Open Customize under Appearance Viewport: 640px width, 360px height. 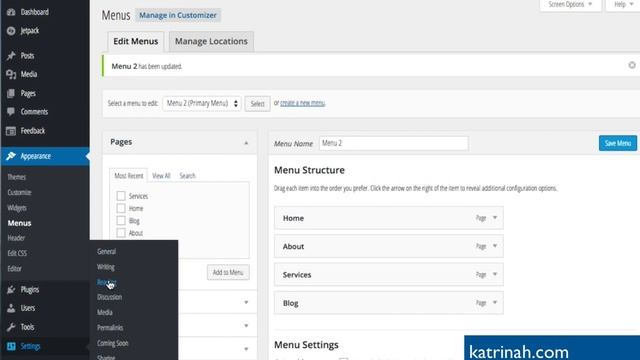tap(19, 192)
